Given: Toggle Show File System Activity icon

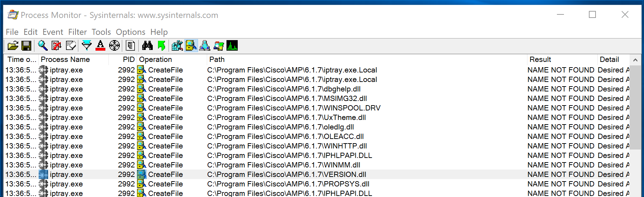Looking at the screenshot, I should pyautogui.click(x=191, y=45).
